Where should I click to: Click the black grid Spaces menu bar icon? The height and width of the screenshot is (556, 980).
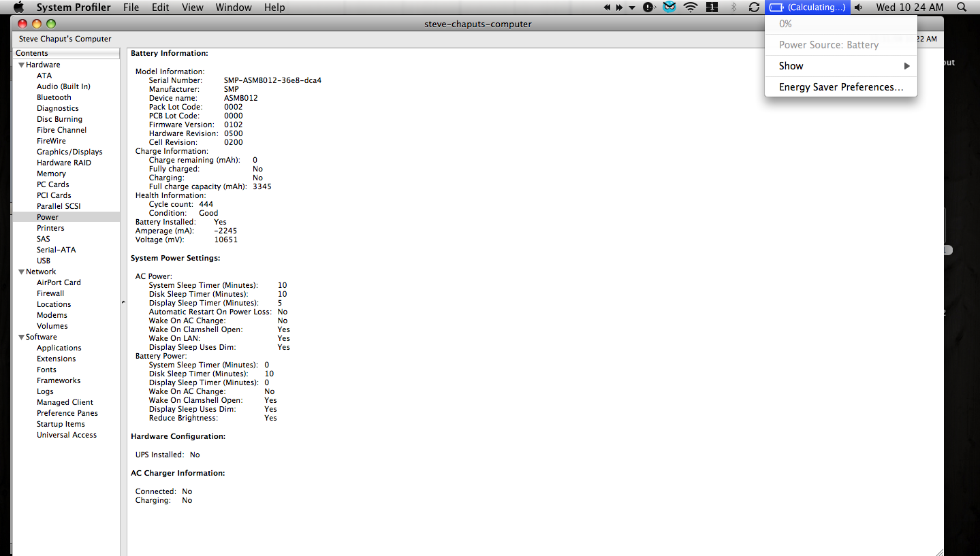pos(712,7)
